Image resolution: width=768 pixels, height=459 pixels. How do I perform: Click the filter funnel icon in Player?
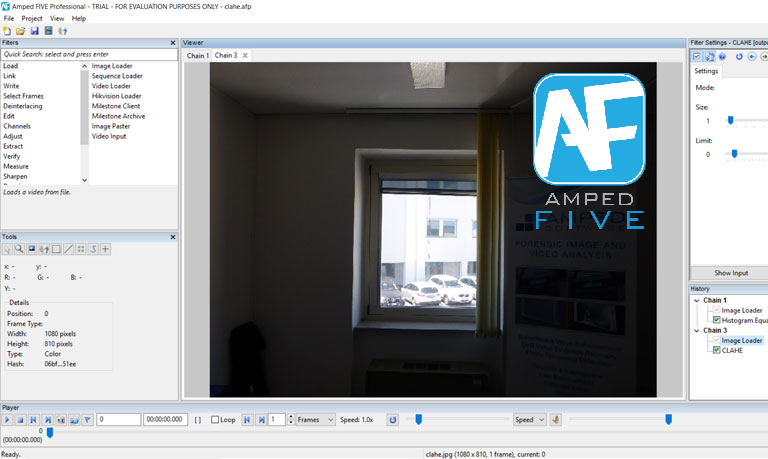[x=88, y=420]
